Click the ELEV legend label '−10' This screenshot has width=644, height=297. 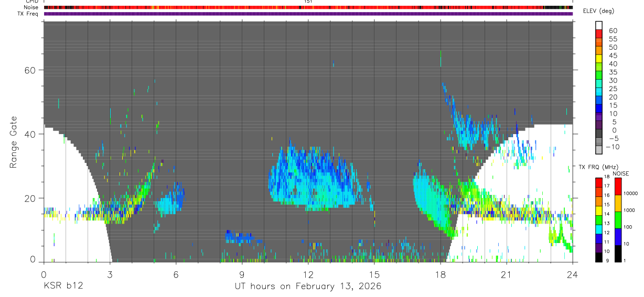(614, 147)
